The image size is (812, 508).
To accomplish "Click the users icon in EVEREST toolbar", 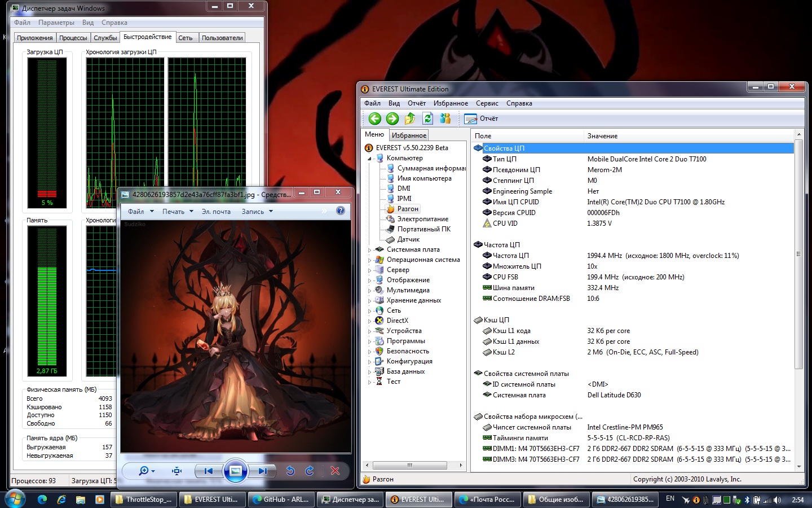I will [x=445, y=119].
